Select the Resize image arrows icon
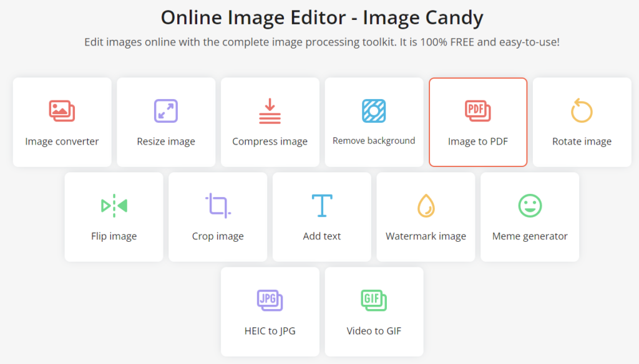The height and width of the screenshot is (364, 639). [x=166, y=111]
